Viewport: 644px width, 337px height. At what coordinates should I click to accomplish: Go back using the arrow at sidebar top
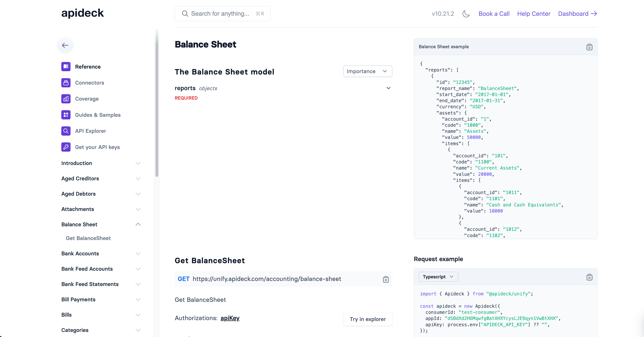coord(65,45)
